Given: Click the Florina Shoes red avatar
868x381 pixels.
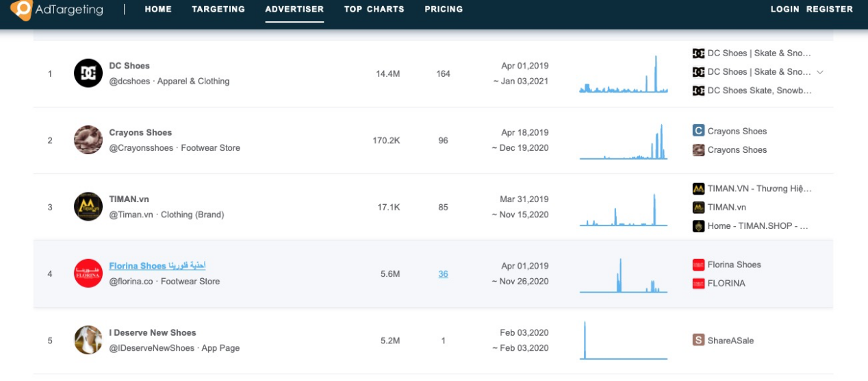Looking at the screenshot, I should [x=88, y=273].
